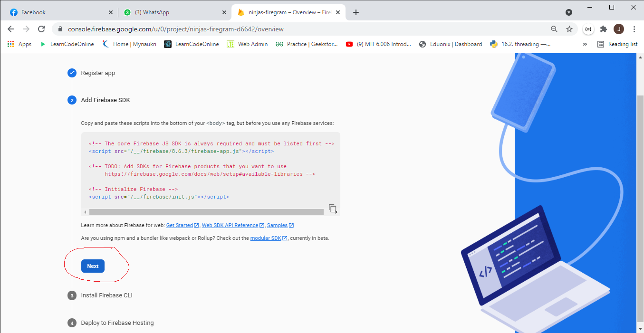Click the "Initialize Firebase" comment line
Screen dimensions: 644x333
[x=133, y=189]
